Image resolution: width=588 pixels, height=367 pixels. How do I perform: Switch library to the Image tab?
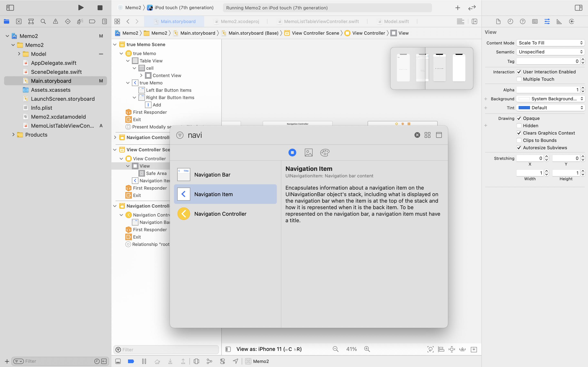pos(308,153)
